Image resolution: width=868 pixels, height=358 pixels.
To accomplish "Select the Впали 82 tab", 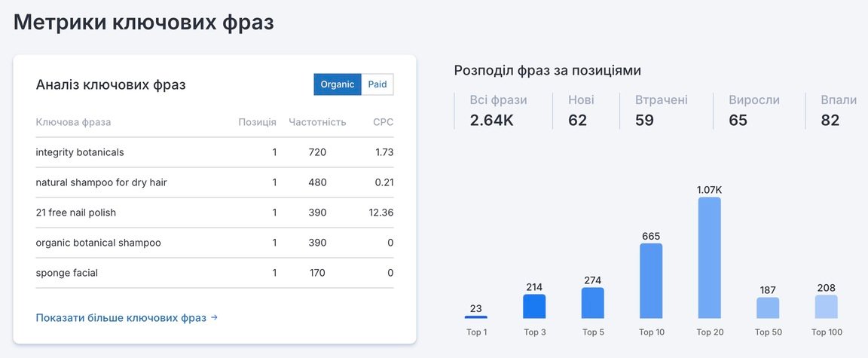I will [x=839, y=111].
